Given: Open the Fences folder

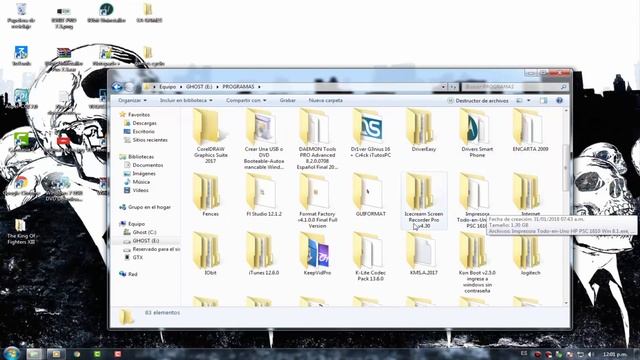Looking at the screenshot, I should click(210, 195).
